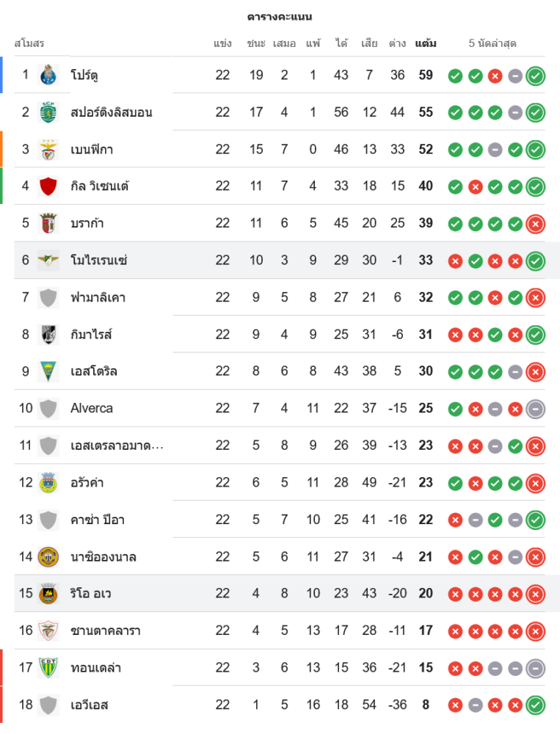The height and width of the screenshot is (734, 560).
Task: Open the โปร์ตู team link
Action: point(84,75)
